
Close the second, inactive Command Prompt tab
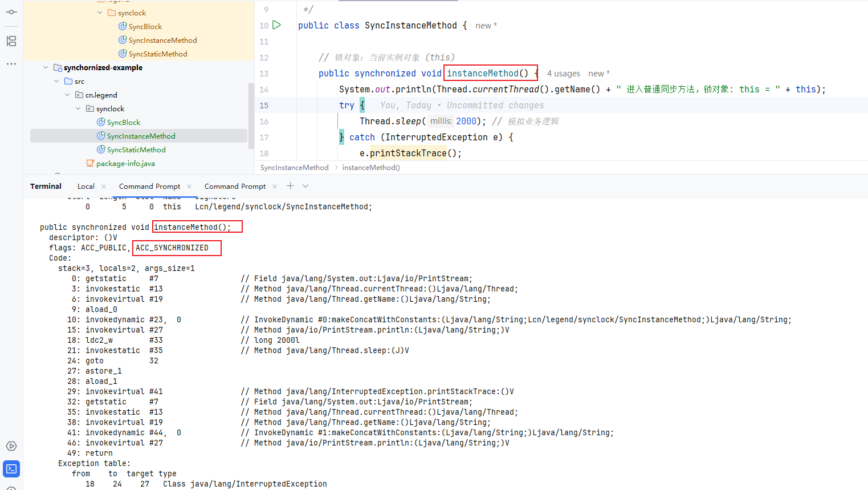[x=275, y=187]
